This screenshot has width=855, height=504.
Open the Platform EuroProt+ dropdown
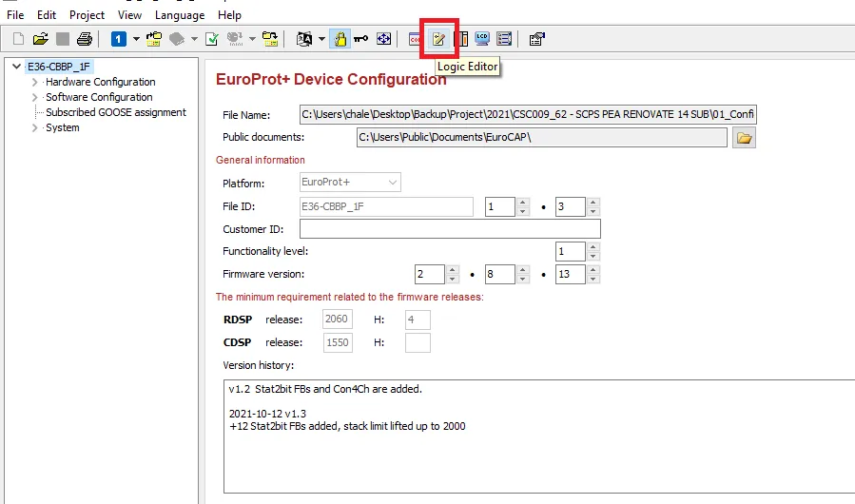350,183
